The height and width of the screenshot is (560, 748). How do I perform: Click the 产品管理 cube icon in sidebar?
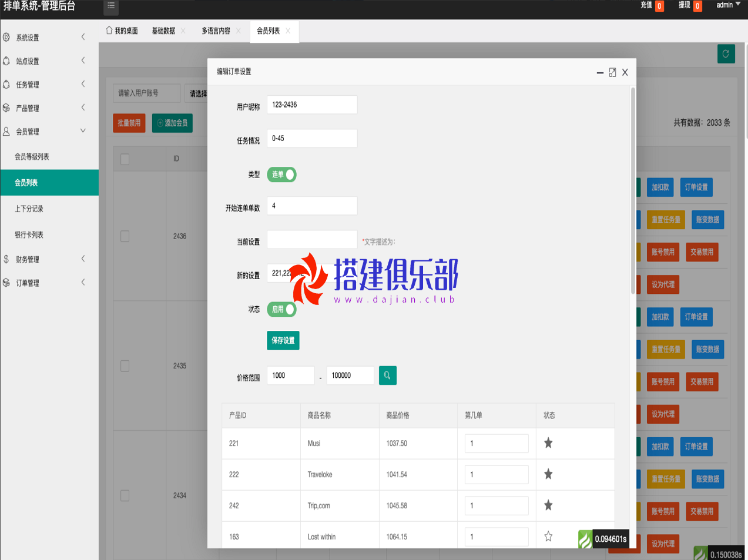click(x=6, y=108)
